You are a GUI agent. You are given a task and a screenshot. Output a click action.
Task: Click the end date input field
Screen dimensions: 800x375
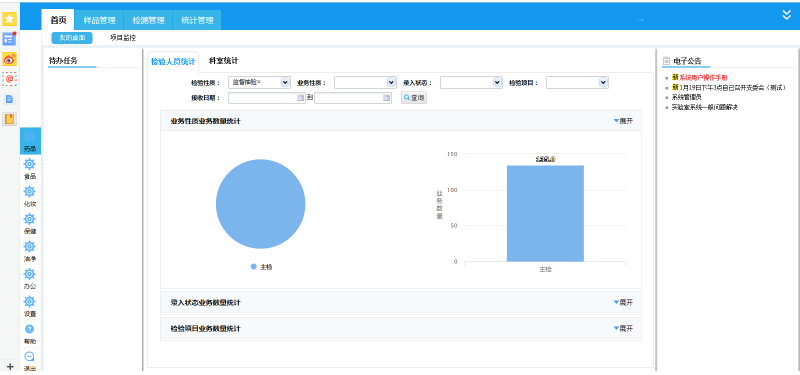point(353,98)
